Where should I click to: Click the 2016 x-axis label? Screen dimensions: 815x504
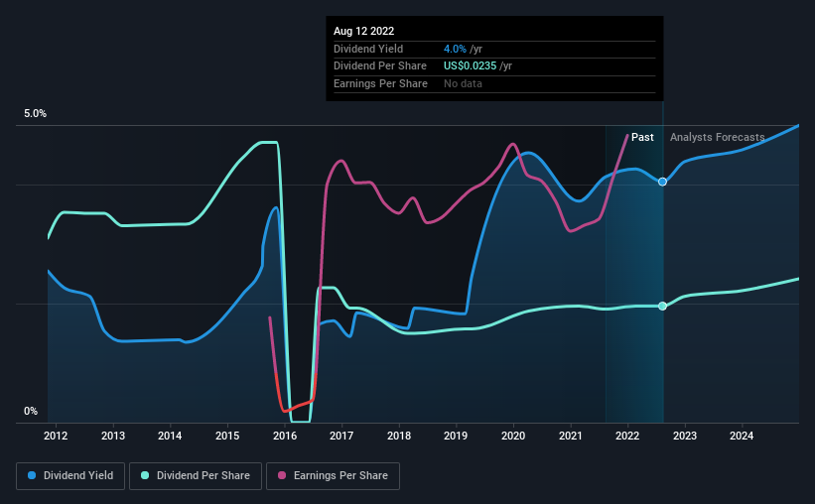coord(285,436)
